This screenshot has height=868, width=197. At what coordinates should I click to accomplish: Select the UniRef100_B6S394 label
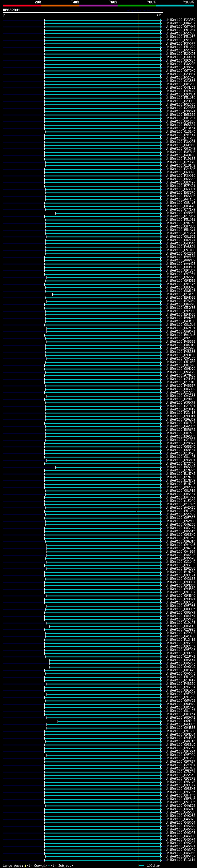(180, 125)
